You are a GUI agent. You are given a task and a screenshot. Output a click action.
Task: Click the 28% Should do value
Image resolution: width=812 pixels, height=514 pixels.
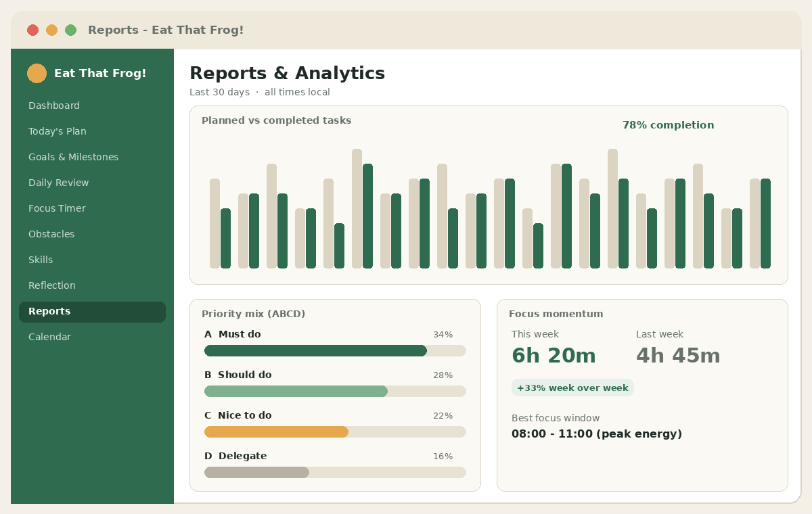click(x=443, y=375)
